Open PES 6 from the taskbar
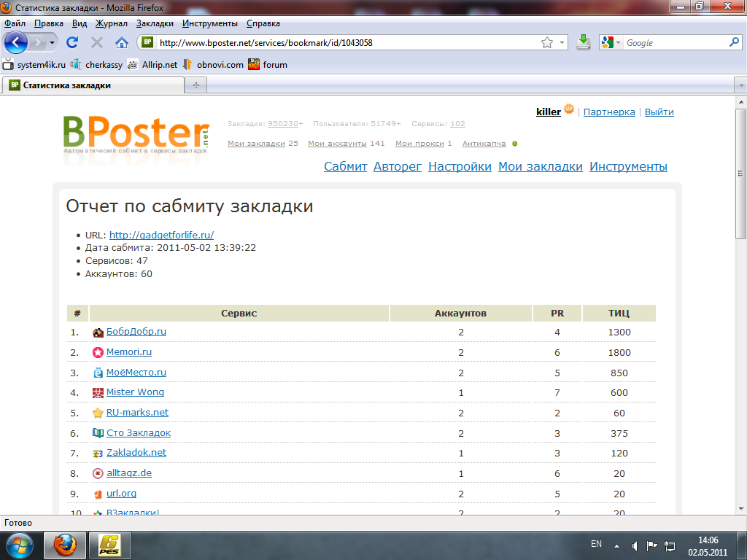The image size is (747, 560). [109, 545]
